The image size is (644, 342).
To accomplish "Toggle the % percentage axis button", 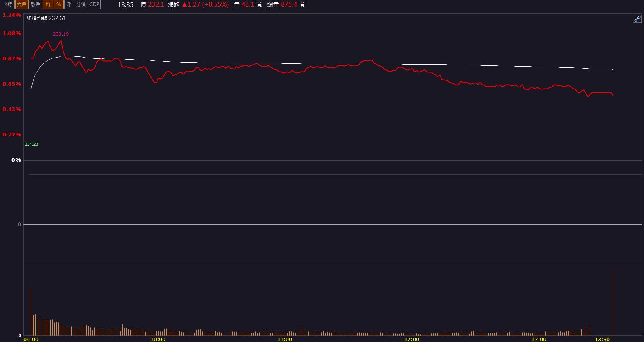I will click(x=58, y=4).
